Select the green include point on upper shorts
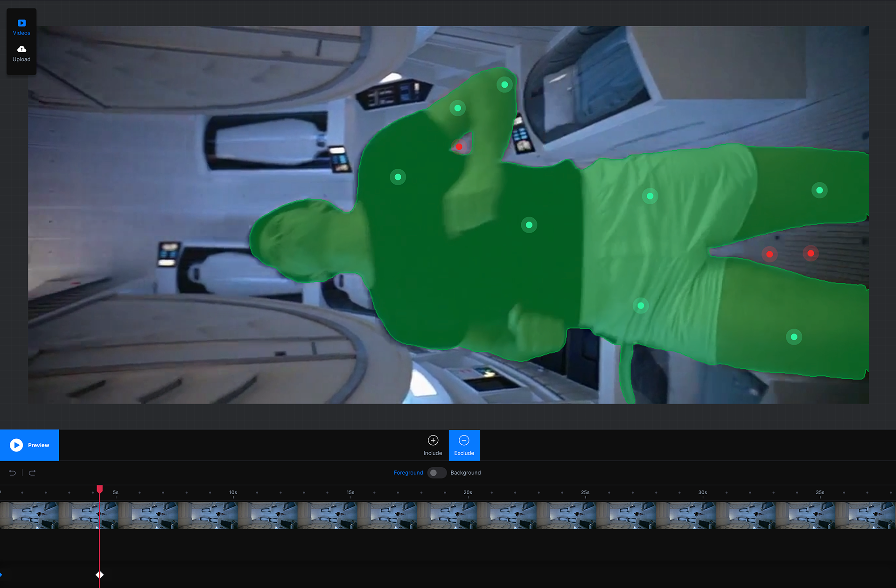This screenshot has width=896, height=588. pos(650,196)
